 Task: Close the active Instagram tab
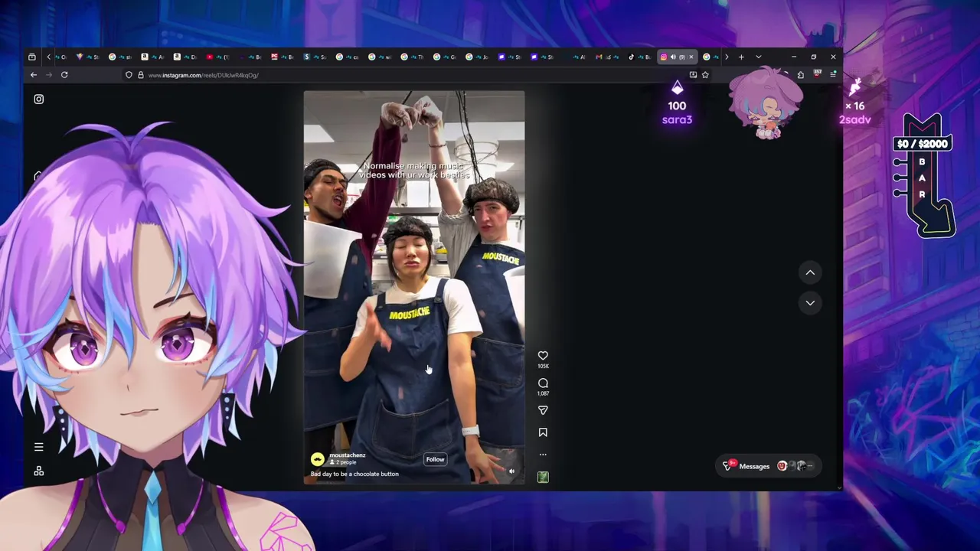691,57
